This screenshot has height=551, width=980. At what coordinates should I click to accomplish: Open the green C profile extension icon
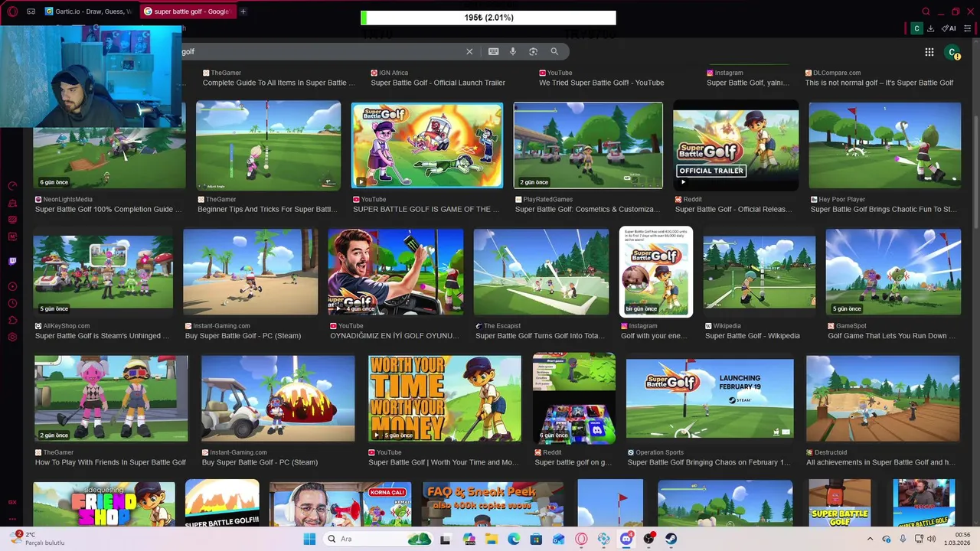pos(916,28)
